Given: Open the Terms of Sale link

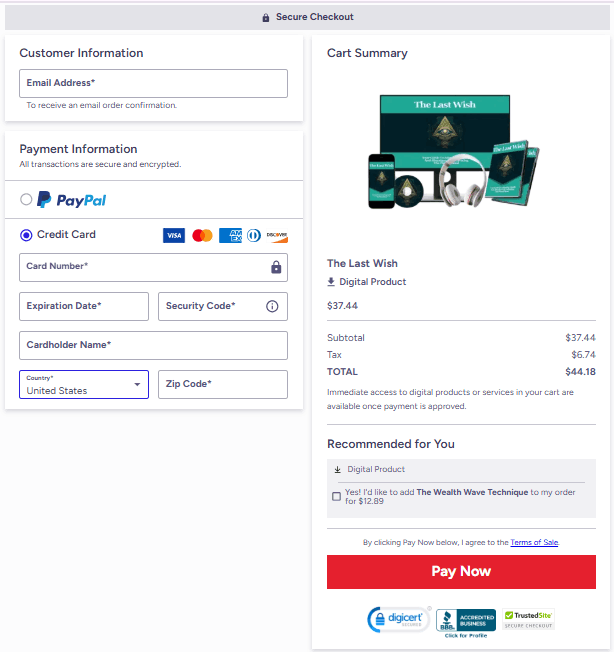Looking at the screenshot, I should [x=534, y=542].
